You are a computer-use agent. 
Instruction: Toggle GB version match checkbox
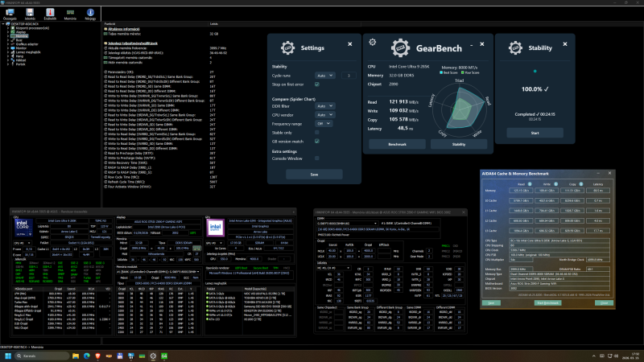point(316,142)
